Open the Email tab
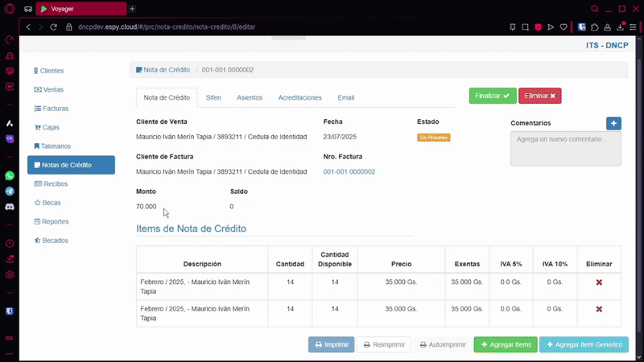 tap(346, 97)
